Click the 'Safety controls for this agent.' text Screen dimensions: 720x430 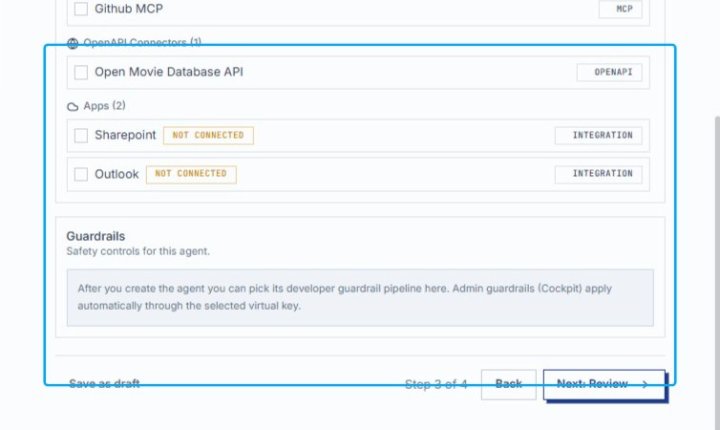(138, 251)
